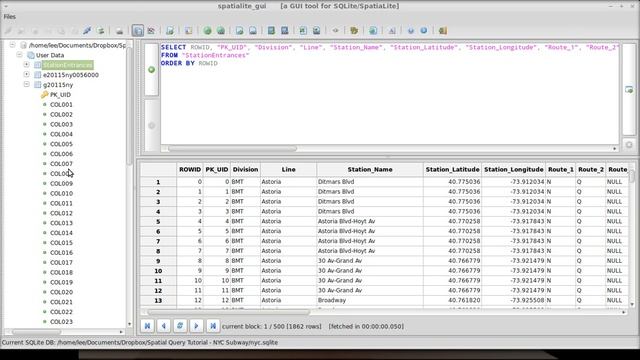This screenshot has height=360, width=640.
Task: Click the results grid vertical scrollbar
Action: click(x=632, y=176)
